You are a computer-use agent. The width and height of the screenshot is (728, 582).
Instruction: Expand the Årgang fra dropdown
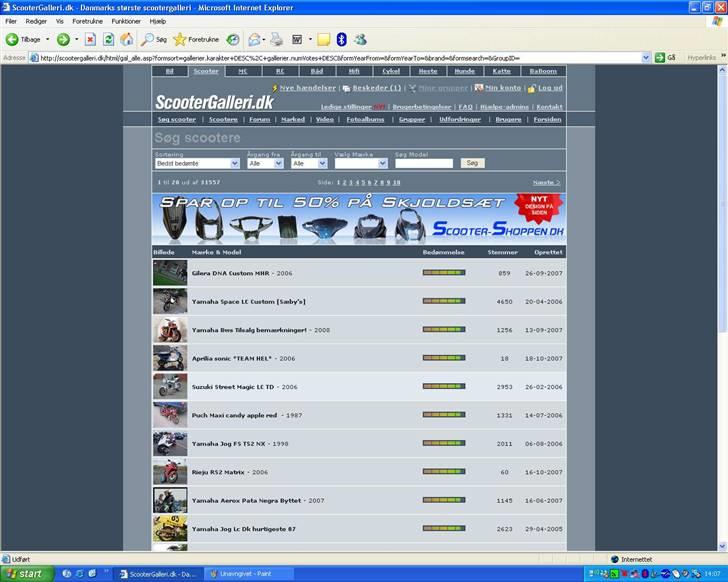[x=266, y=163]
